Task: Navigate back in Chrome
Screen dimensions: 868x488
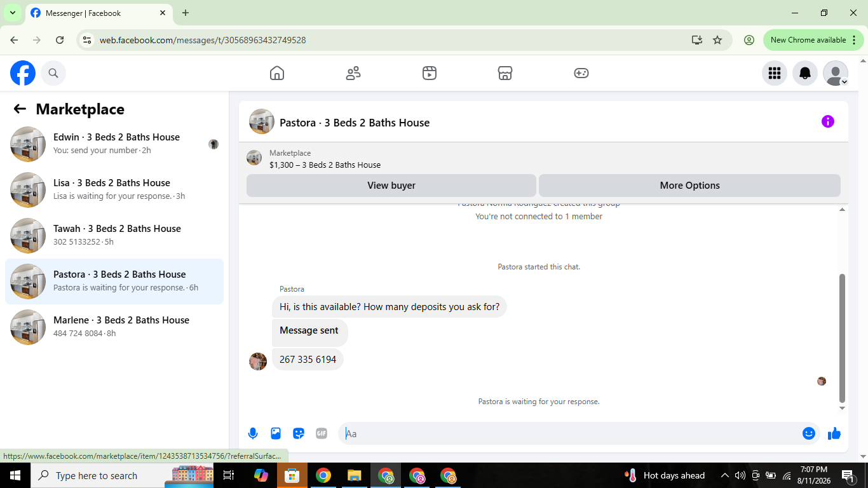Action: click(14, 40)
